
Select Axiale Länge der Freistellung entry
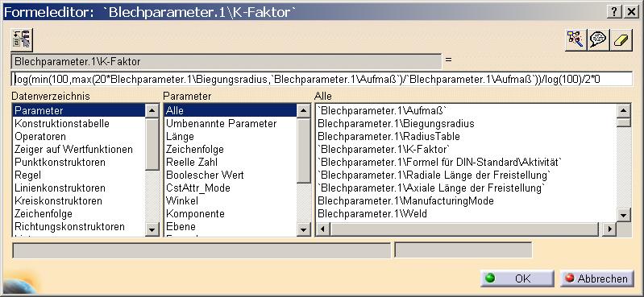(466, 188)
